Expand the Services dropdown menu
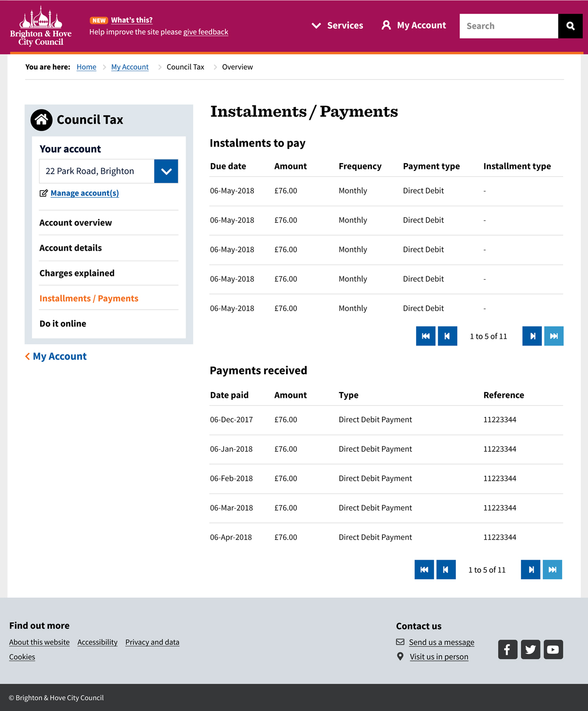This screenshot has height=711, width=588. pyautogui.click(x=338, y=25)
